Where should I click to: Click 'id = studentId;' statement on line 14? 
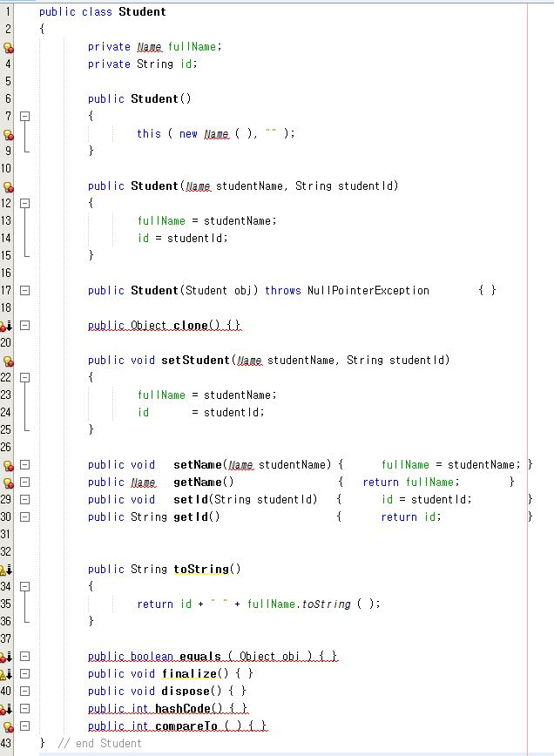pyautogui.click(x=183, y=238)
